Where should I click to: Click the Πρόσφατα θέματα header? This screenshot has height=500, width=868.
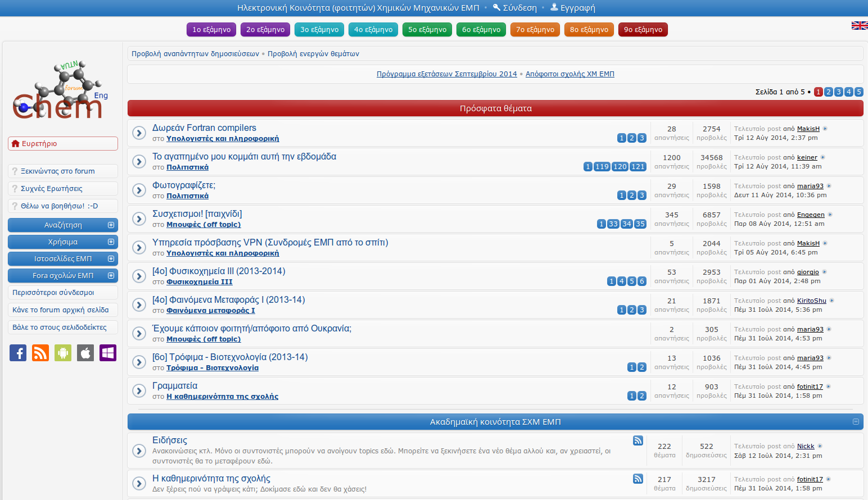coord(495,108)
